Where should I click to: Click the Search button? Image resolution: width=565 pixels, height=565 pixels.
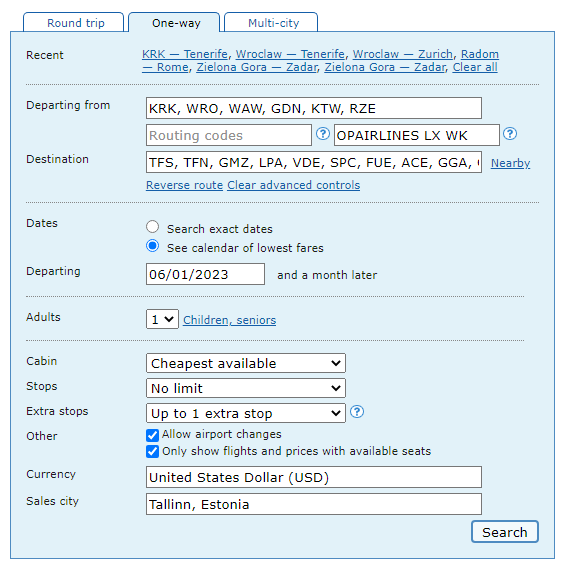pos(505,532)
